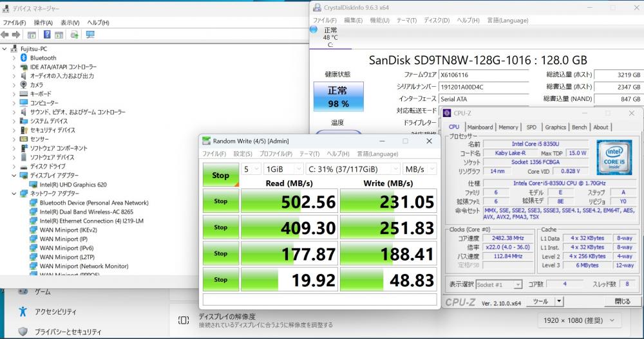Open the 1920 × 1080 resolution dropdown
644x339 pixels.
coord(579,320)
